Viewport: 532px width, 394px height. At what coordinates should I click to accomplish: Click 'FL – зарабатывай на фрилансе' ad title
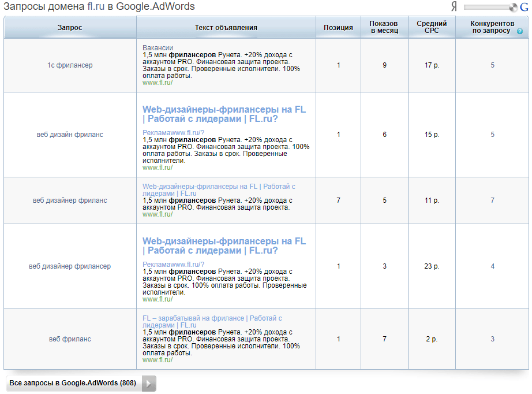pyautogui.click(x=212, y=322)
